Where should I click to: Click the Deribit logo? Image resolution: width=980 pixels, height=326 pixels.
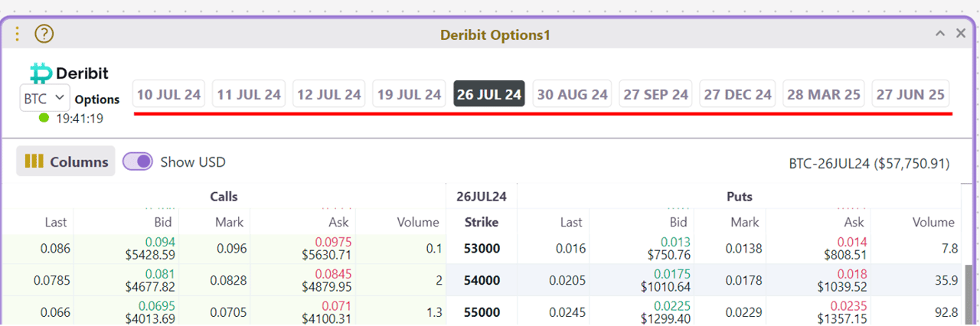69,73
